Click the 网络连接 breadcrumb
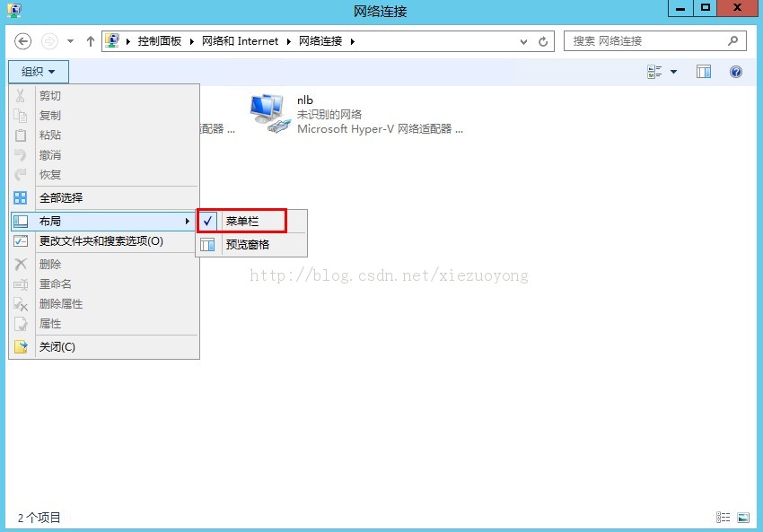The image size is (763, 532). click(320, 41)
